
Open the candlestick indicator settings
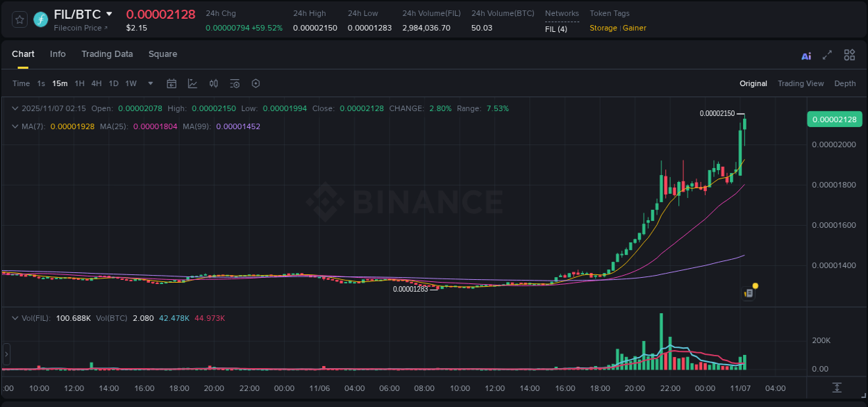pos(213,83)
